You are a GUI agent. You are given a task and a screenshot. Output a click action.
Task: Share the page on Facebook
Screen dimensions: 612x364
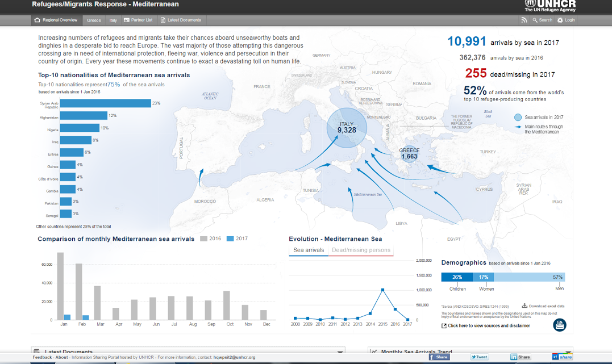[x=439, y=357]
